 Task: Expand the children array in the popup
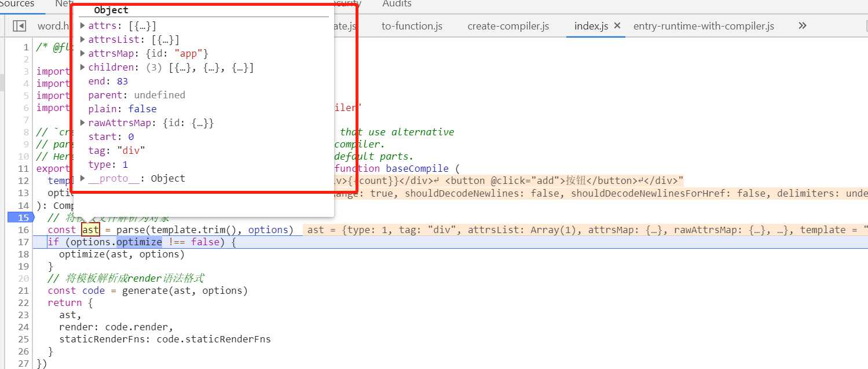coord(83,67)
